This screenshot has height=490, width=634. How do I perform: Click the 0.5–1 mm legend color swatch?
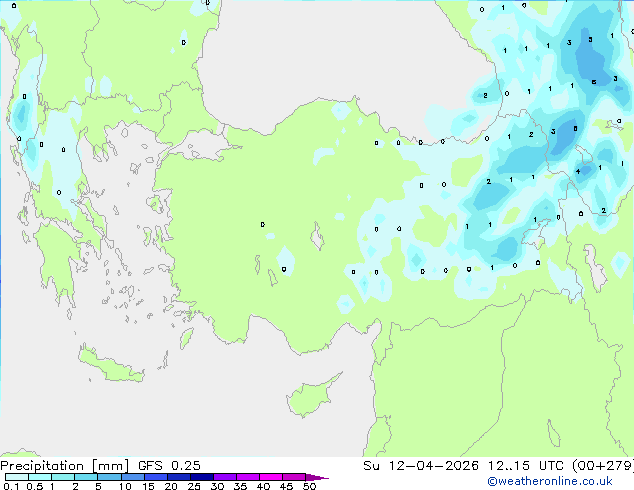pos(40,477)
